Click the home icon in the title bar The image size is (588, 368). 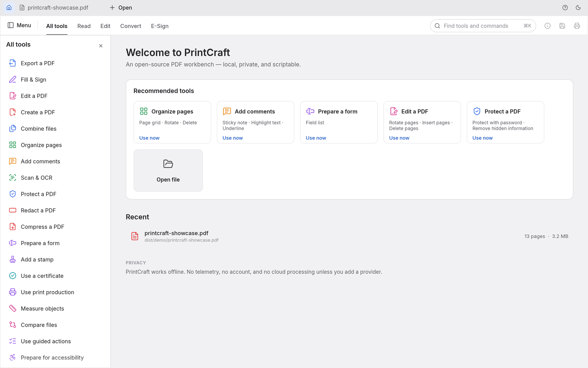[9, 7]
